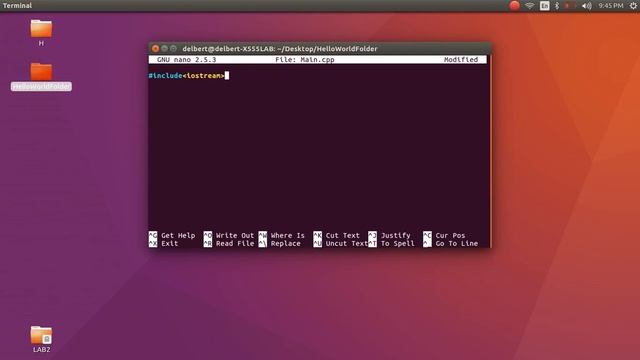Open the system settings gear menu

(633, 6)
